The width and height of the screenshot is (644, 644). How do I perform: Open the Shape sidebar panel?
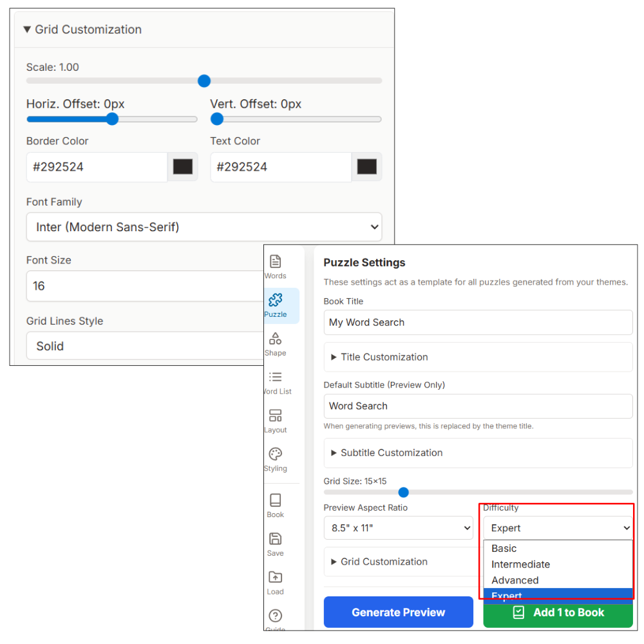click(275, 343)
